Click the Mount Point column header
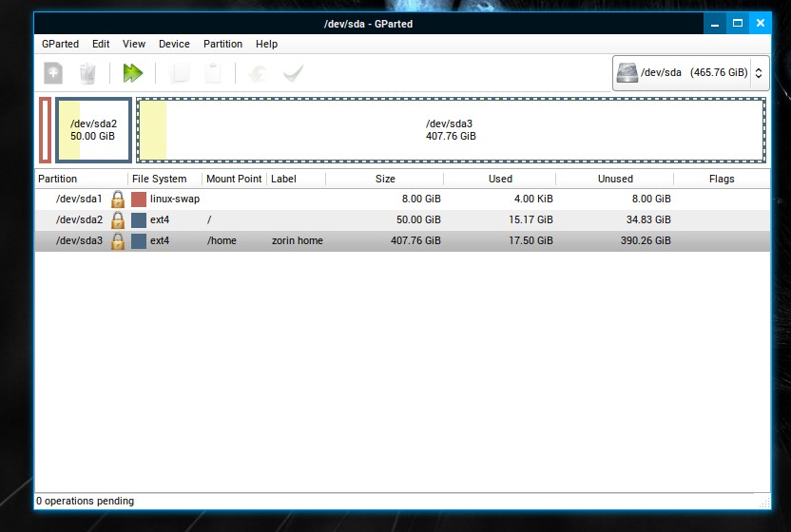 pyautogui.click(x=234, y=179)
